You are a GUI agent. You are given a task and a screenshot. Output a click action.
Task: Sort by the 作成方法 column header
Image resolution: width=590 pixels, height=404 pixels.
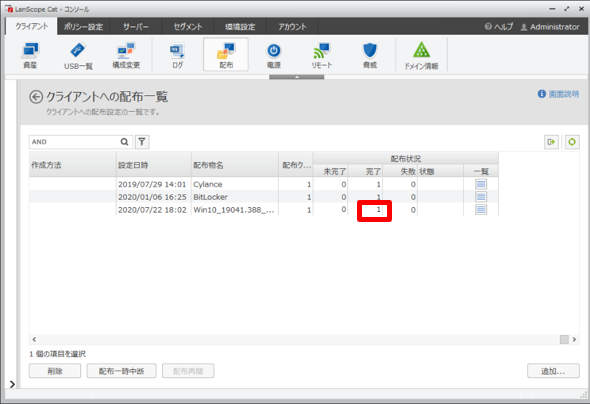tap(73, 165)
